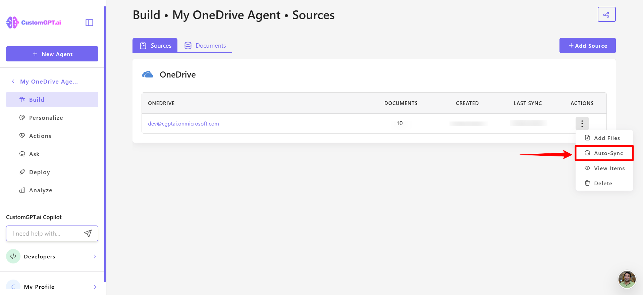Click the CustomGPT.ai brain logo
This screenshot has height=295, width=644.
point(12,22)
